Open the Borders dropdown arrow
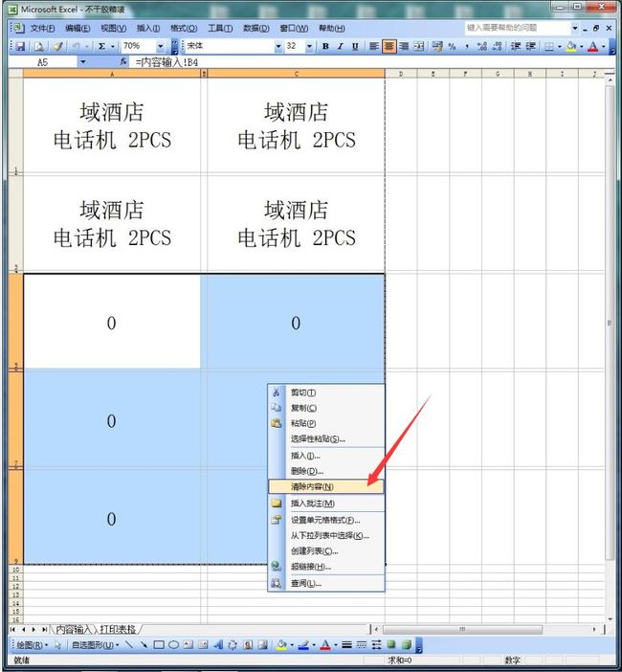Image resolution: width=622 pixels, height=672 pixels. [560, 46]
